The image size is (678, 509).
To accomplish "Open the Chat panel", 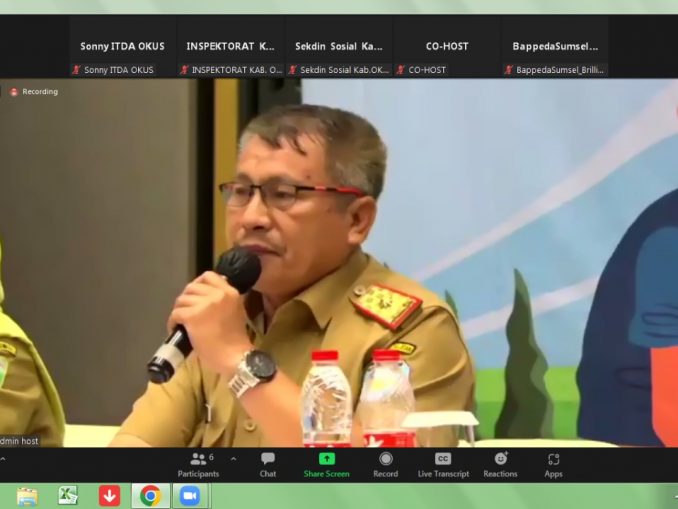I will coord(268,463).
